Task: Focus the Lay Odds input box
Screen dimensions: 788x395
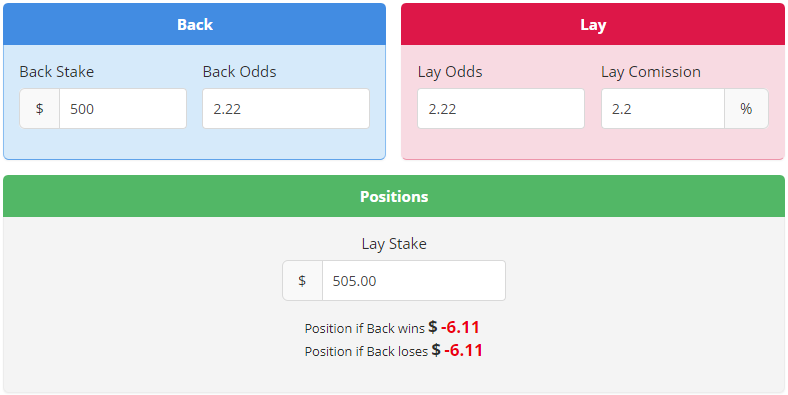Action: point(501,109)
